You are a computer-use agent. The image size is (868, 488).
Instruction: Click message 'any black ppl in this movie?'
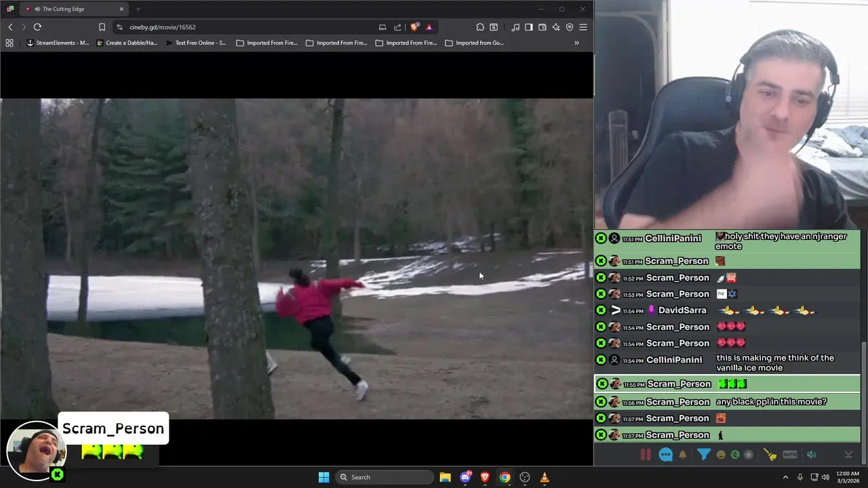(x=771, y=402)
